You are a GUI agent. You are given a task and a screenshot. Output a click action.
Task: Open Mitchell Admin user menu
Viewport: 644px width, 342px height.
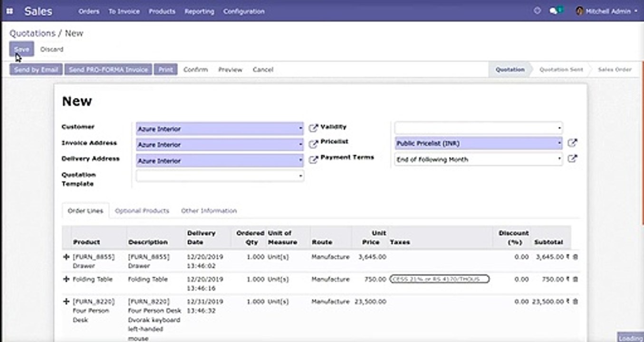pyautogui.click(x=607, y=11)
